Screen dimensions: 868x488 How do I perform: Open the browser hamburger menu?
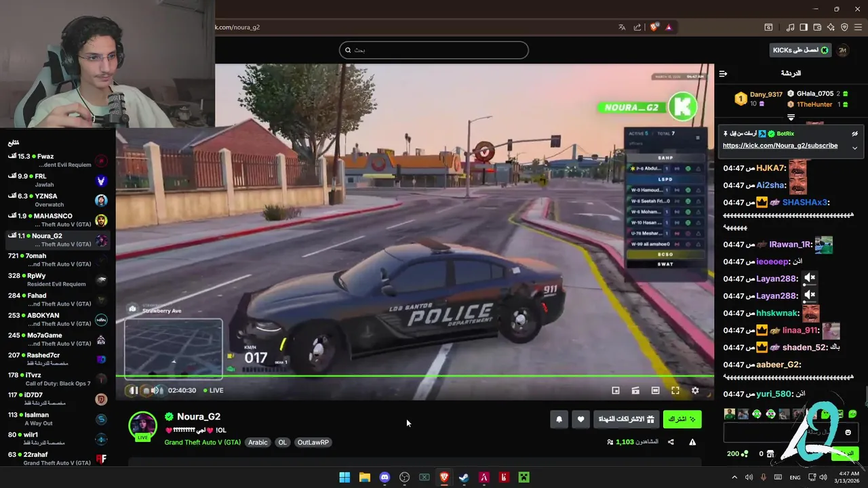pyautogui.click(x=858, y=27)
